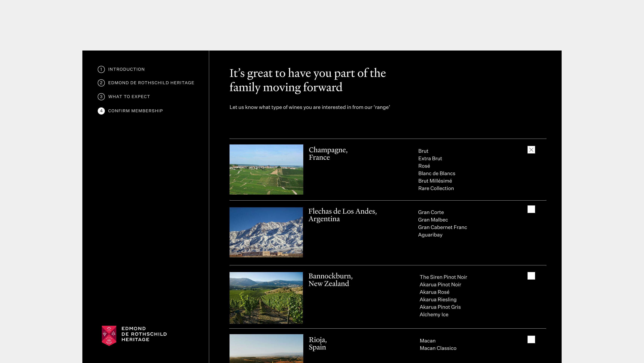Click the step 3 circle icon

[101, 96]
